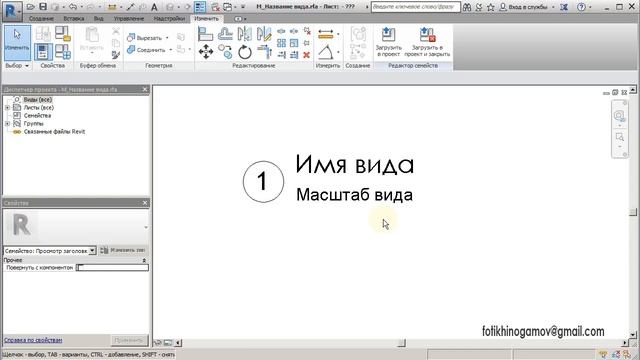
Task: Click the Match type properties brush icon
Action: point(116,55)
